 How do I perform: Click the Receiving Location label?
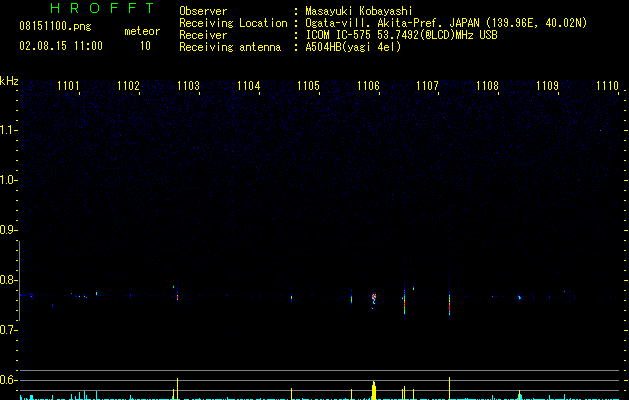tap(233, 23)
